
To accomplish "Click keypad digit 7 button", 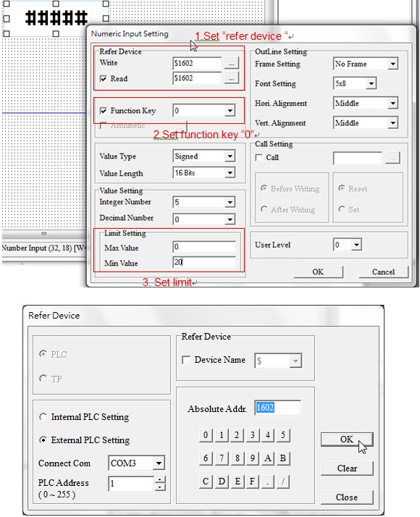I will point(221,458).
